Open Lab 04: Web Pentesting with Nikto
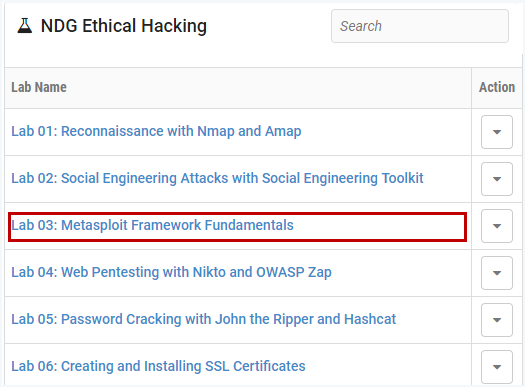The width and height of the screenshot is (525, 387). [171, 272]
